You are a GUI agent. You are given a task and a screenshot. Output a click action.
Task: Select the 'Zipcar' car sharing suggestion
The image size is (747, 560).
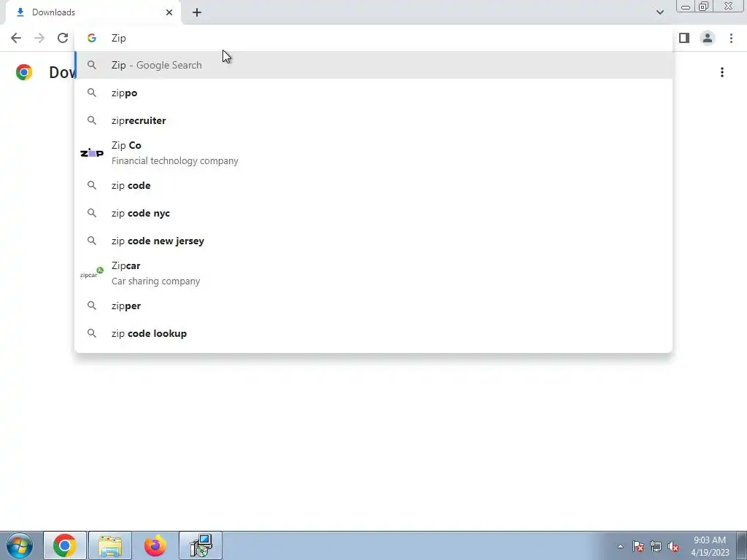tap(373, 273)
